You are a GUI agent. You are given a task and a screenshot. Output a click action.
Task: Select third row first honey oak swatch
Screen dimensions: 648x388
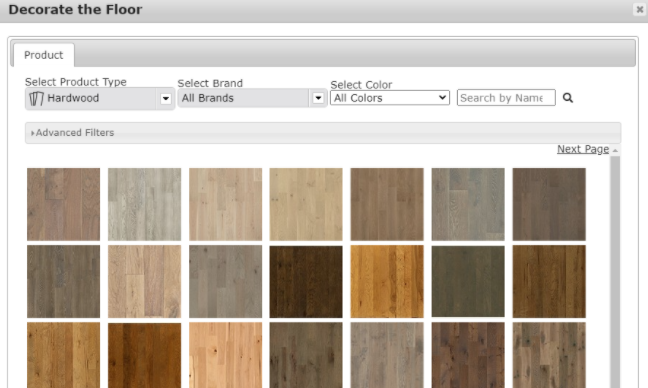tap(64, 355)
